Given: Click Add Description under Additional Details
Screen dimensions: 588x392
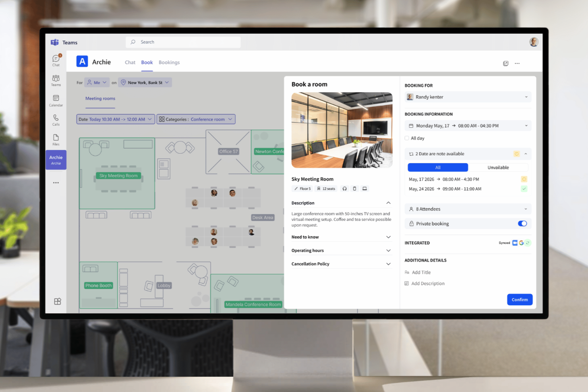Looking at the screenshot, I should point(428,283).
